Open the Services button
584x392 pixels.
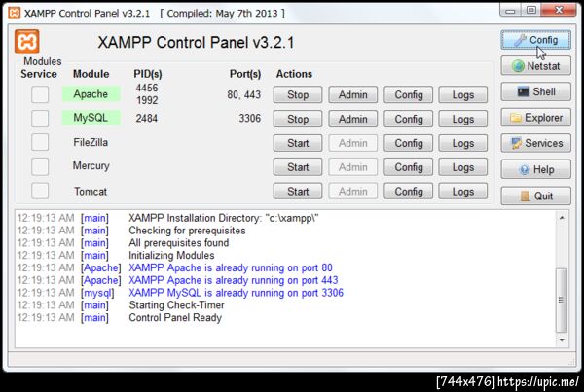(535, 143)
